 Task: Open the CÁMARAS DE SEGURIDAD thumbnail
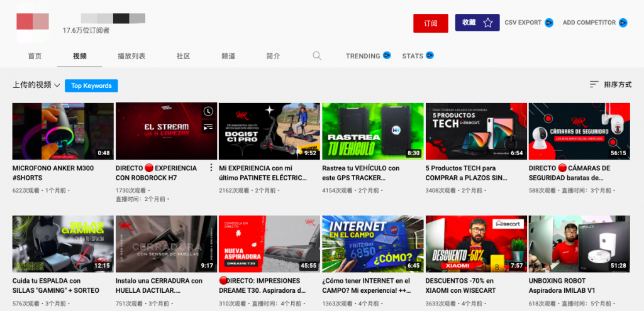pyautogui.click(x=579, y=131)
